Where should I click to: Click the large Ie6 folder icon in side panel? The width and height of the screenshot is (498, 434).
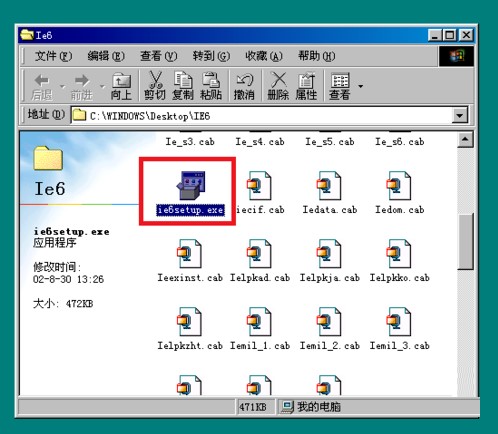click(x=48, y=158)
